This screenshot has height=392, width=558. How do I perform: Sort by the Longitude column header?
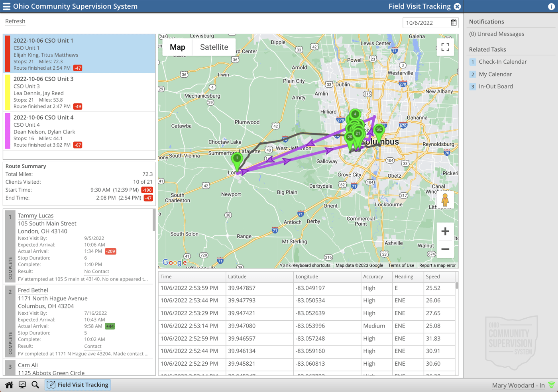point(327,276)
